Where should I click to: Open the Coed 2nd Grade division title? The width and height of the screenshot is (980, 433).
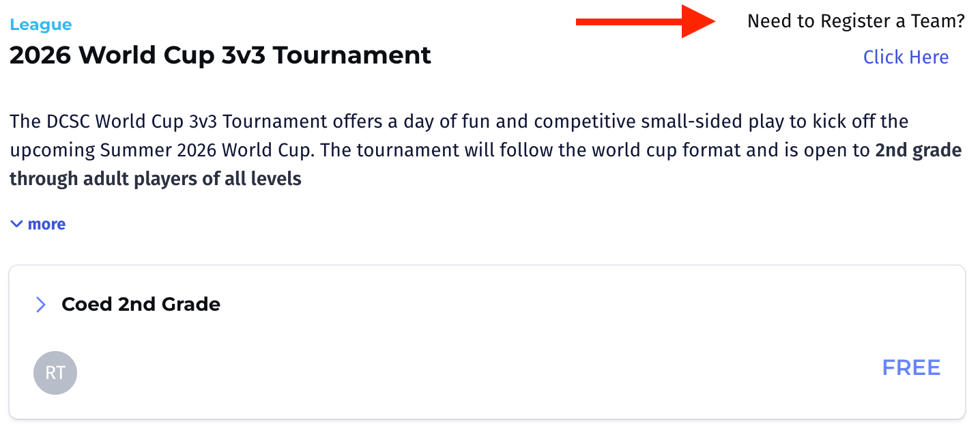(141, 305)
